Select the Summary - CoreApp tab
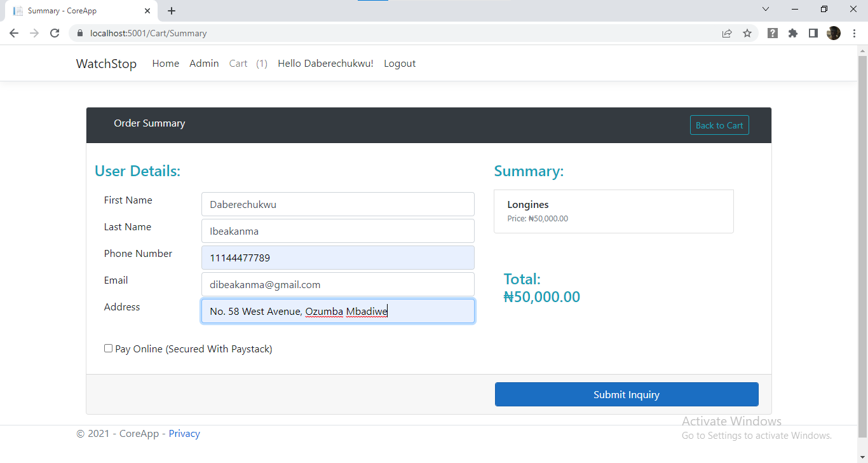868x463 pixels. point(83,11)
